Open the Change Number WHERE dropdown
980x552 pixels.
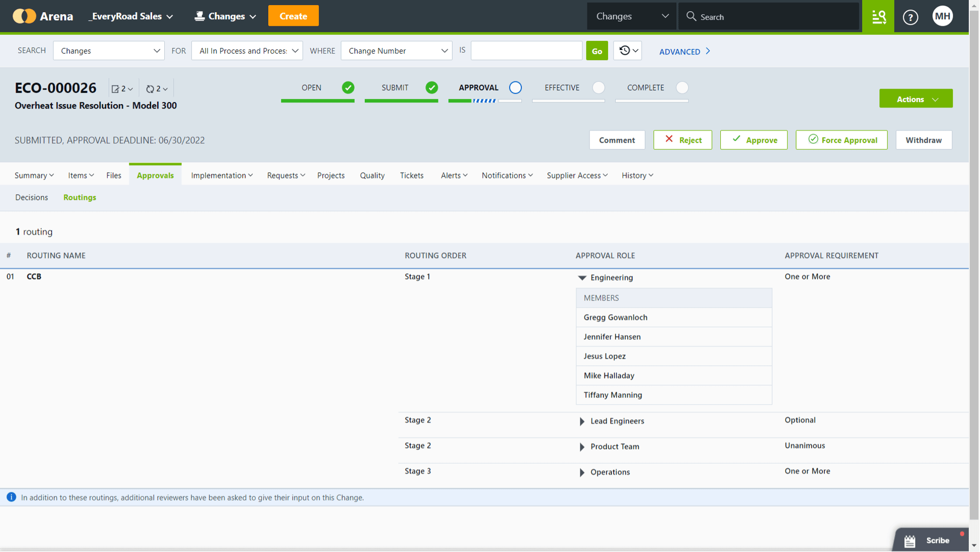[396, 51]
